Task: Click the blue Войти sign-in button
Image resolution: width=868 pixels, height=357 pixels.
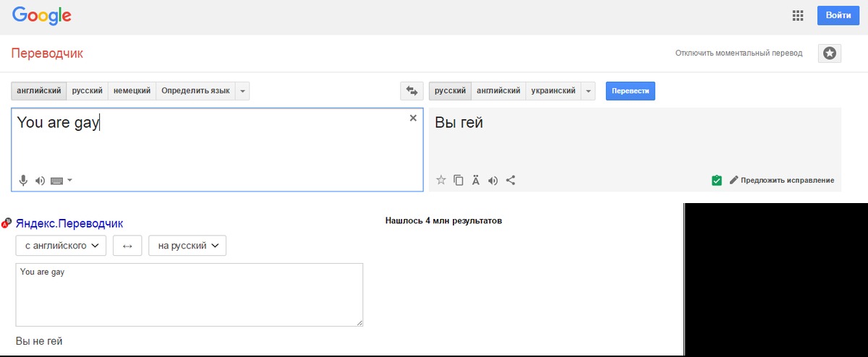Action: [838, 16]
